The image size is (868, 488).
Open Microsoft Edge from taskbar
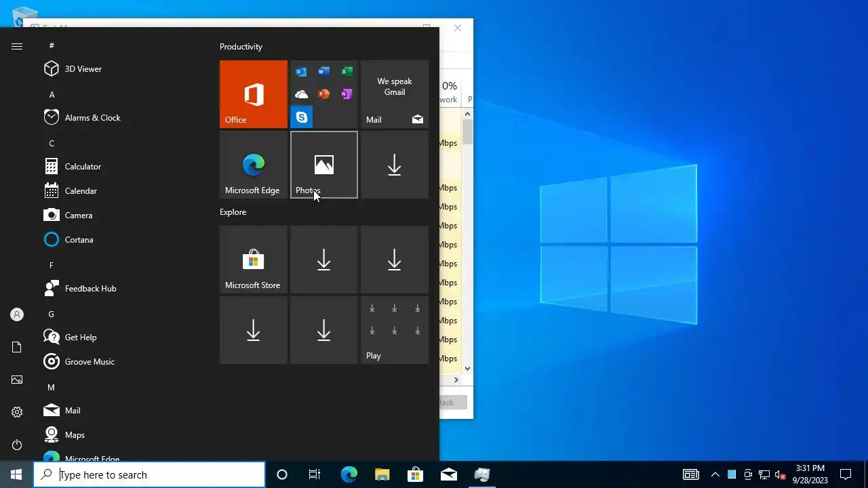pyautogui.click(x=349, y=474)
